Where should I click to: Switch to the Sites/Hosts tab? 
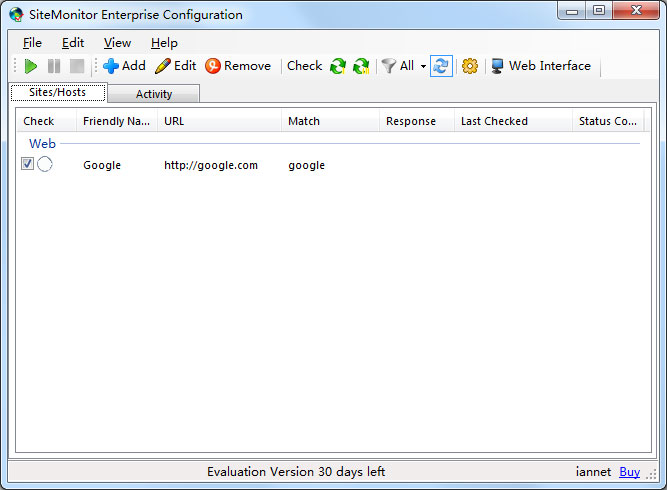pyautogui.click(x=58, y=92)
